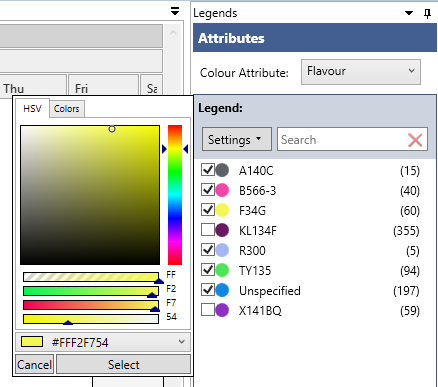Select the KL134F legend label
The image size is (438, 387).
click(258, 231)
